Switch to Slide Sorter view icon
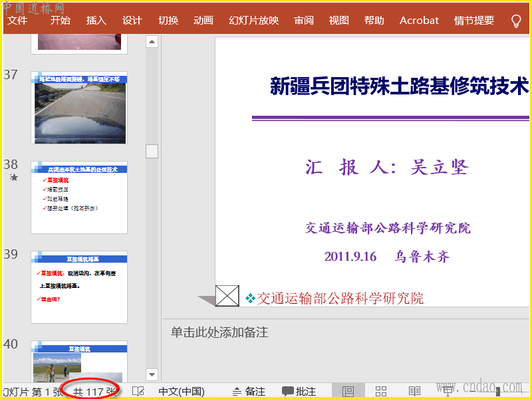532x399 pixels. pos(381,392)
